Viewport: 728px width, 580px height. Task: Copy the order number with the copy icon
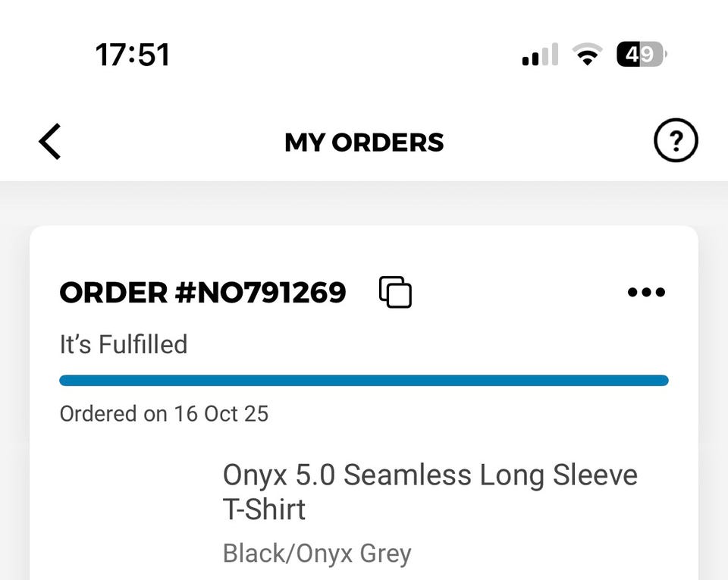[395, 293]
